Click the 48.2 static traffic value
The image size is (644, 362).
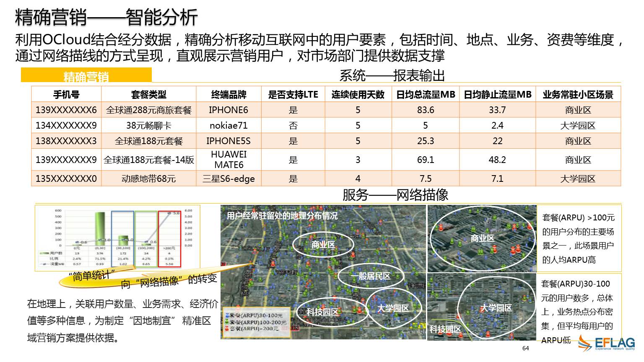pos(498,160)
